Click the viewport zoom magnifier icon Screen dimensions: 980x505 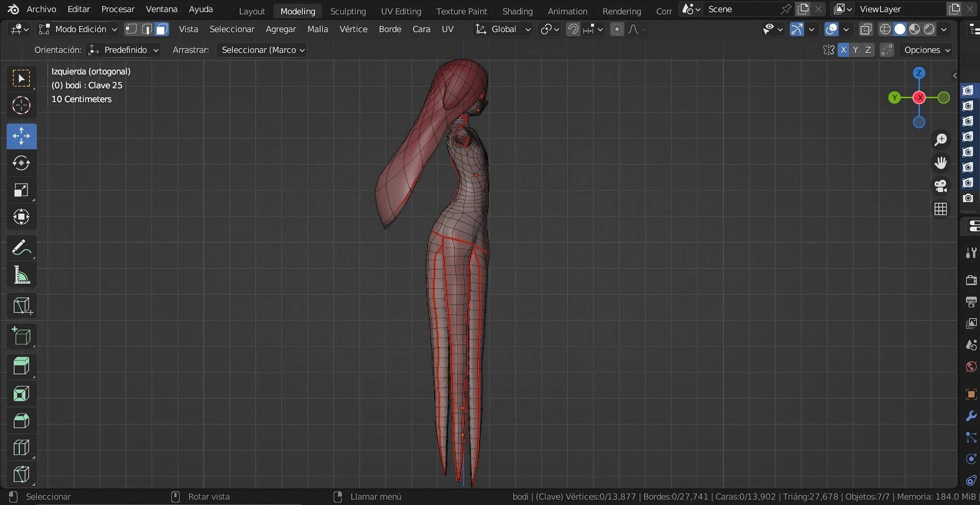point(941,139)
